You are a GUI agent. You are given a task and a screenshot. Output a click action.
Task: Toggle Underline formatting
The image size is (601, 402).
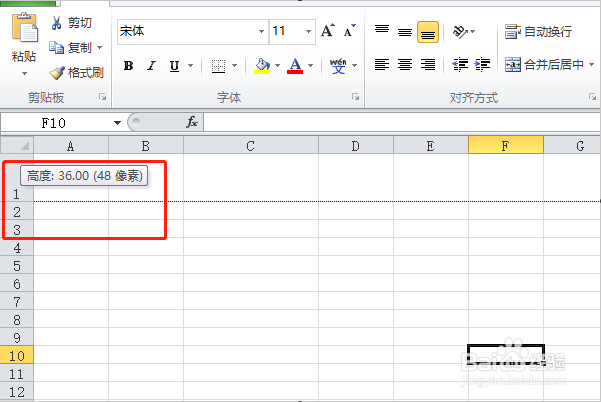pyautogui.click(x=174, y=66)
